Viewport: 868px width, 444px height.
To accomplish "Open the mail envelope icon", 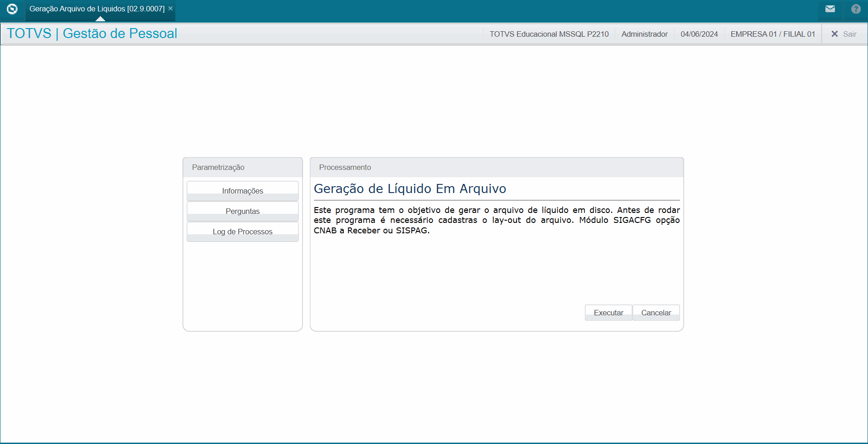I will [830, 9].
